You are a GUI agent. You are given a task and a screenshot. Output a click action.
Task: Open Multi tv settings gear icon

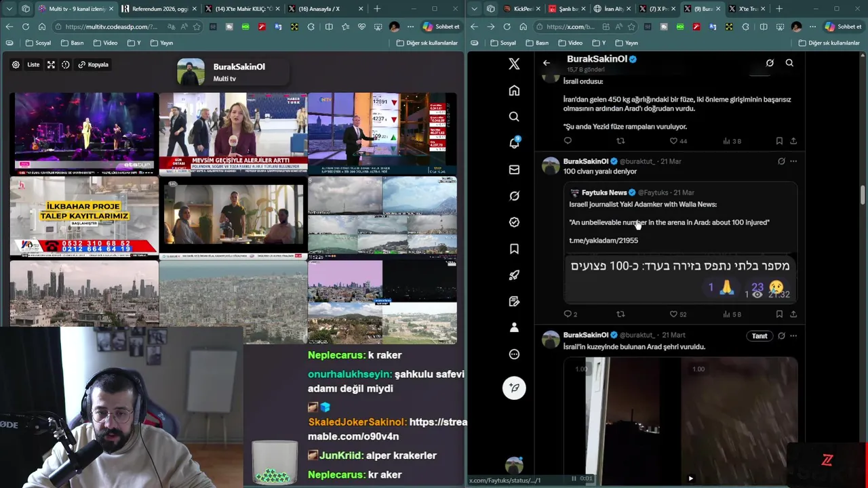point(16,64)
